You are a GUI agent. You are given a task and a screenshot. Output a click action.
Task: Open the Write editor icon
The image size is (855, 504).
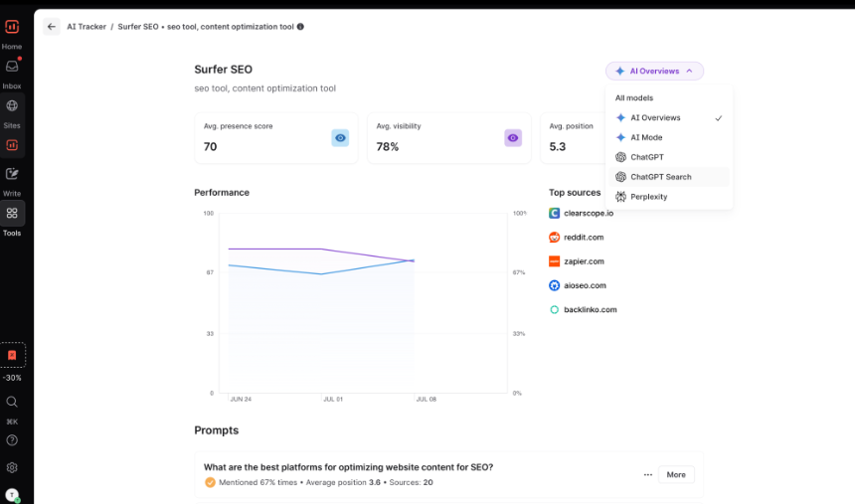pyautogui.click(x=12, y=174)
